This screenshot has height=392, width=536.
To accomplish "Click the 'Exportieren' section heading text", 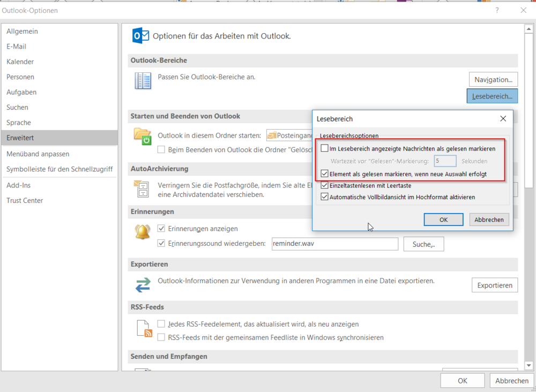I will point(149,265).
